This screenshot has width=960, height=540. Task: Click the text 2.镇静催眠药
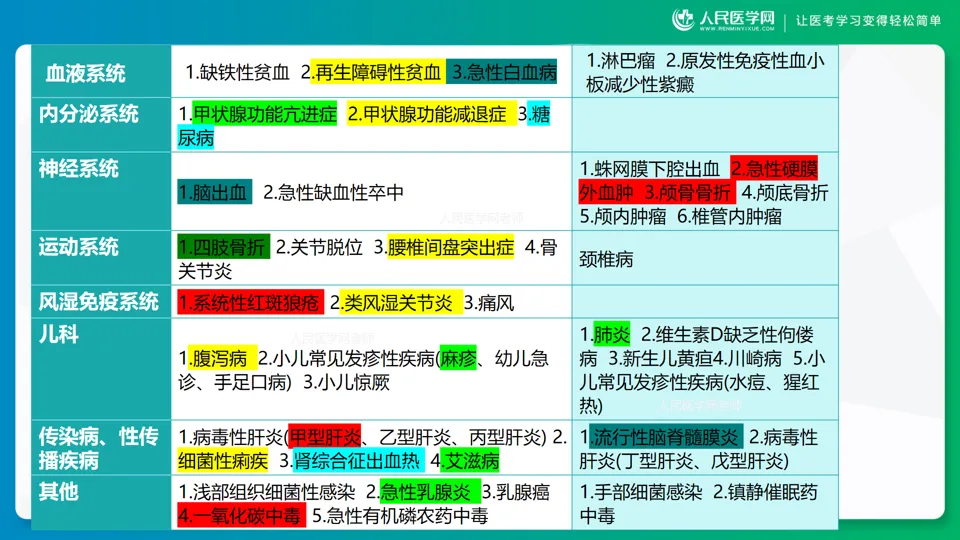click(x=765, y=492)
